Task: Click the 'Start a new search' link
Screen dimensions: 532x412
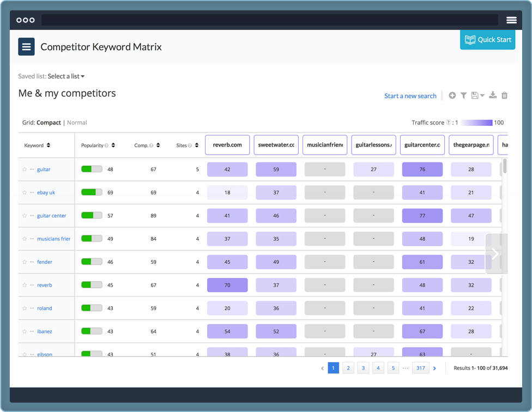Action: click(410, 96)
